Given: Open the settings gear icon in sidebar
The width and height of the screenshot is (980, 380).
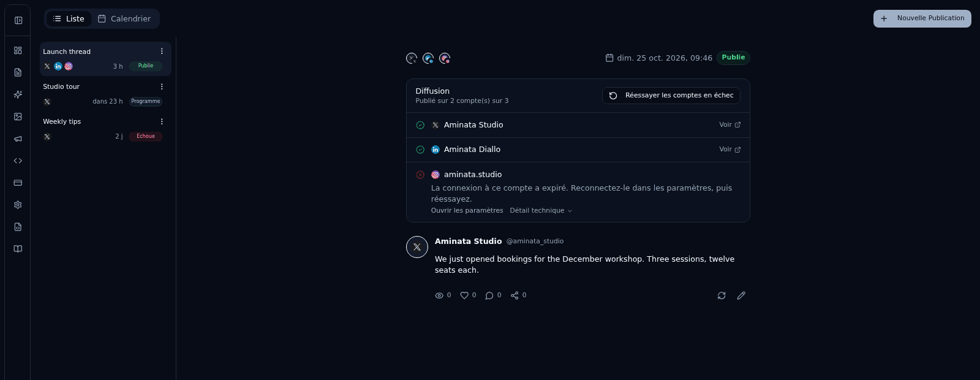Looking at the screenshot, I should 18,205.
